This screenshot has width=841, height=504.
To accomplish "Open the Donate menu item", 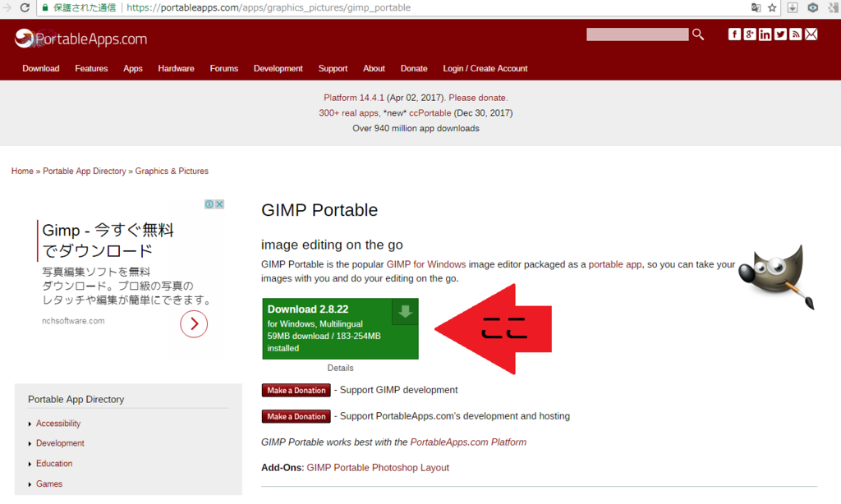I will coord(414,69).
